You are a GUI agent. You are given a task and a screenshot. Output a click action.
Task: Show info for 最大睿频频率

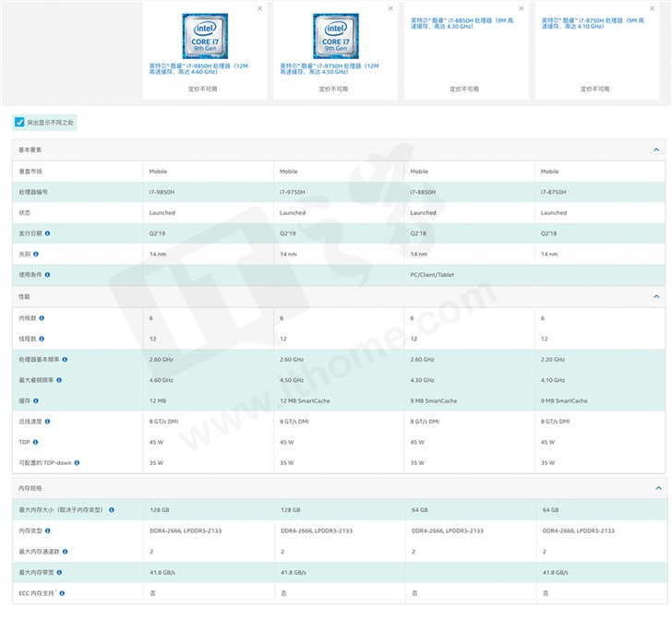pyautogui.click(x=59, y=380)
